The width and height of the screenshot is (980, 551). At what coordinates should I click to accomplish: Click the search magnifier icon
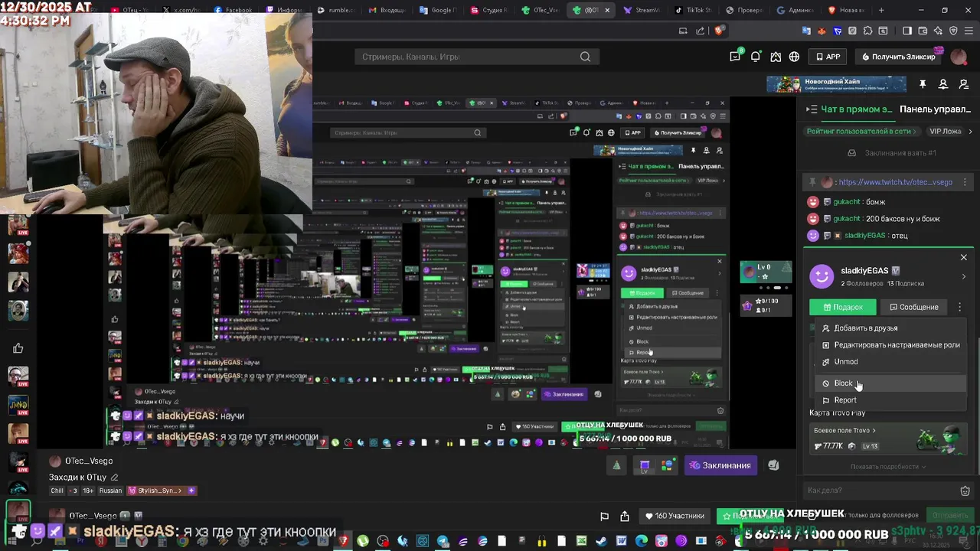pyautogui.click(x=586, y=57)
